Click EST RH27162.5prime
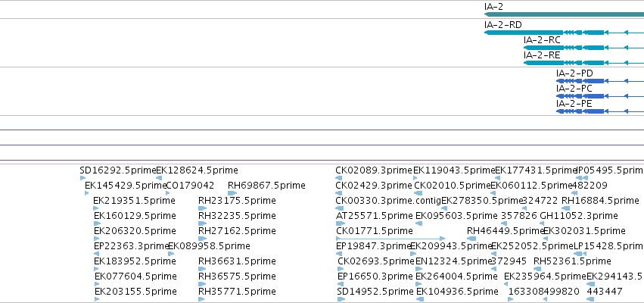Image resolution: width=644 pixels, height=303 pixels. [x=237, y=230]
